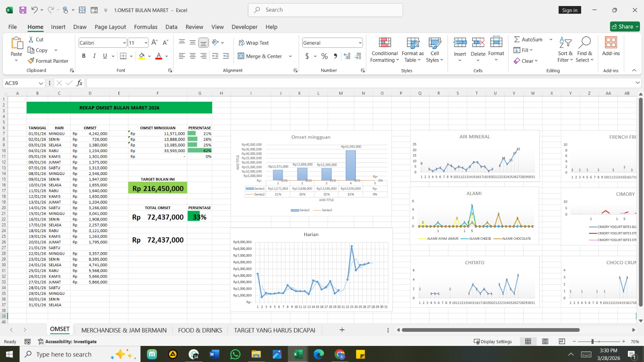Switch to Normal view mode
The width and height of the screenshot is (644, 362).
point(528,341)
